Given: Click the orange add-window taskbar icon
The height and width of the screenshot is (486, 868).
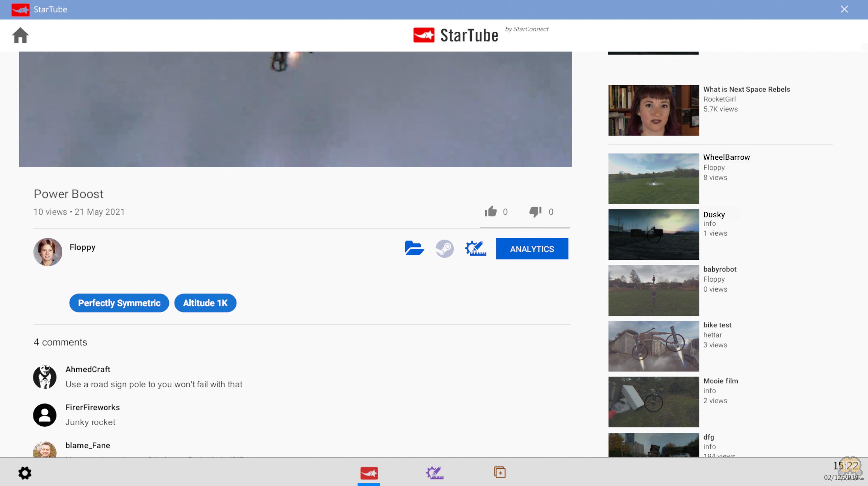Looking at the screenshot, I should (500, 472).
